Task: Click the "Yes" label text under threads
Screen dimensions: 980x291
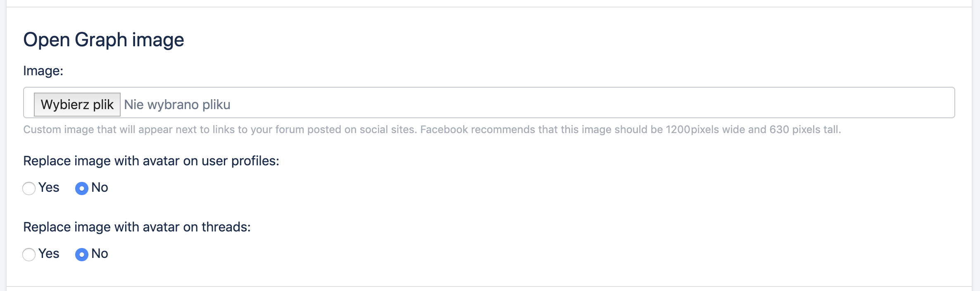Action: point(49,254)
